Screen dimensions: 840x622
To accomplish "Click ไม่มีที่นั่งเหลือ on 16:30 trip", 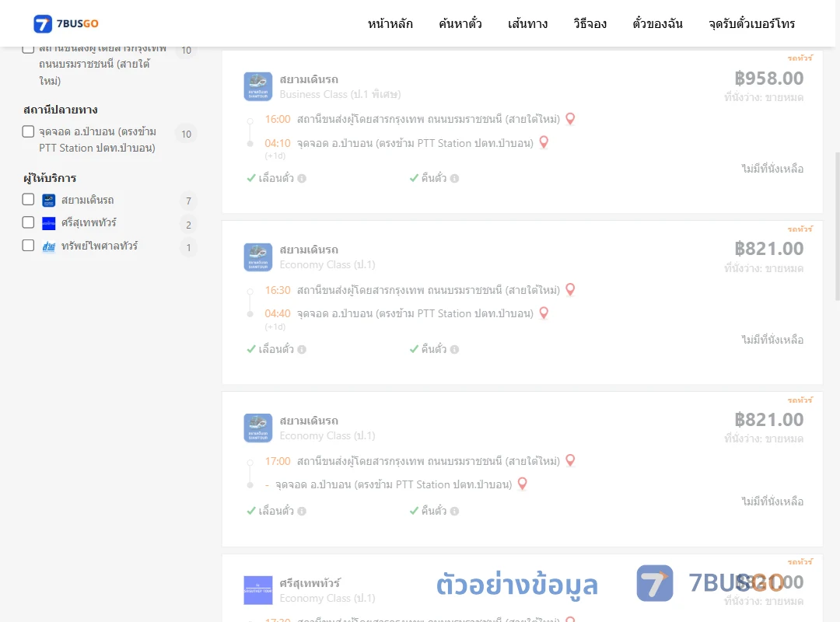I will tap(772, 340).
